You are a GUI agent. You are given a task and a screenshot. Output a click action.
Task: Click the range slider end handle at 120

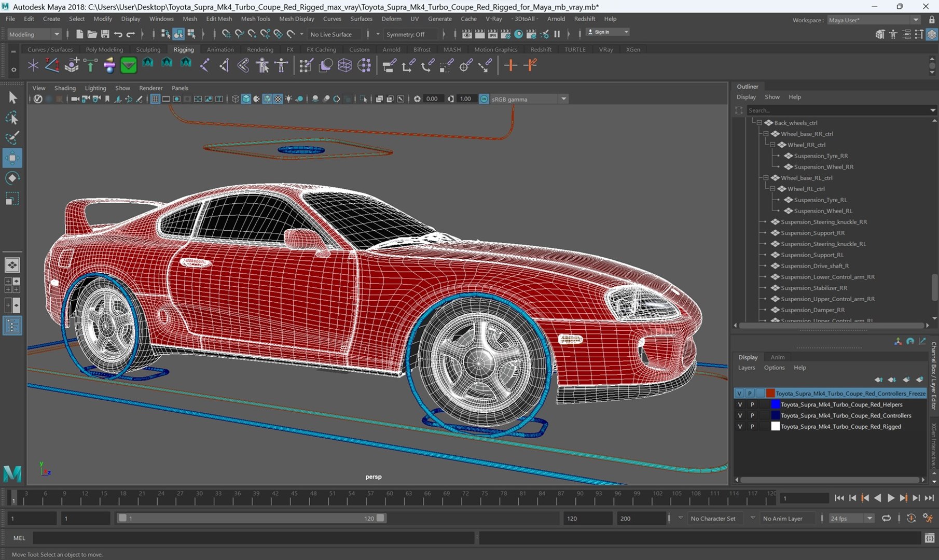pyautogui.click(x=380, y=518)
